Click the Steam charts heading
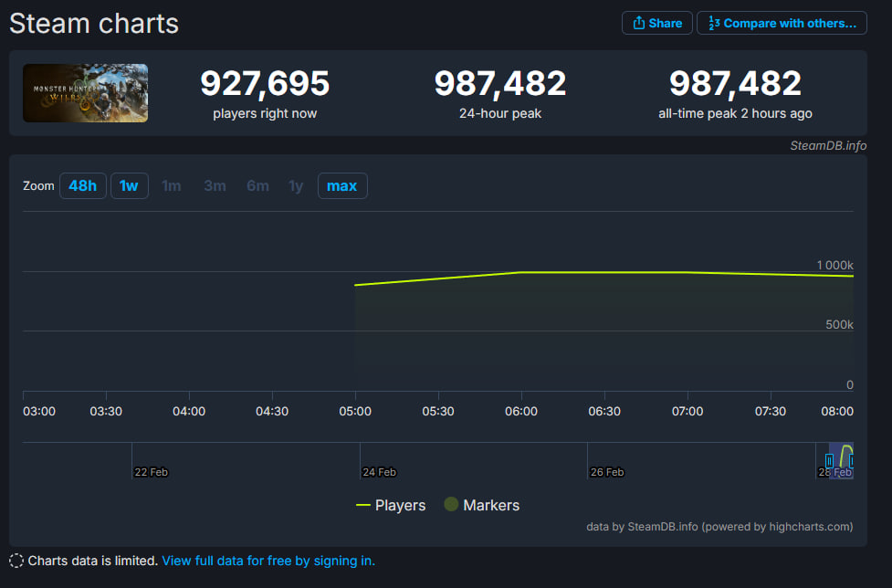892x588 pixels. coord(94,24)
